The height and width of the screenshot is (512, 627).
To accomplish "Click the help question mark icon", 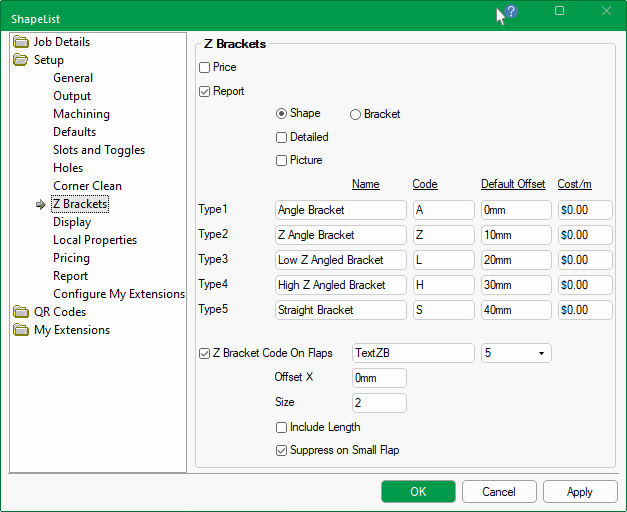I will [x=510, y=12].
